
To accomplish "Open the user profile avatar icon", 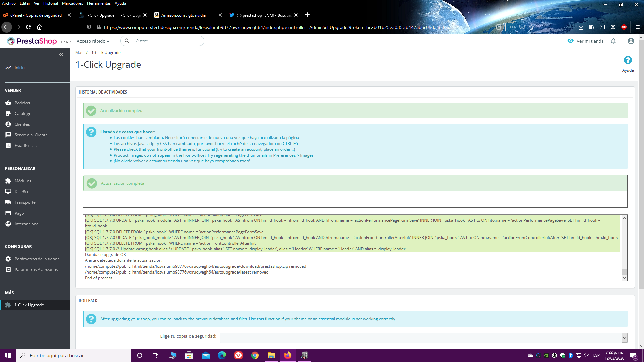I will point(631,41).
